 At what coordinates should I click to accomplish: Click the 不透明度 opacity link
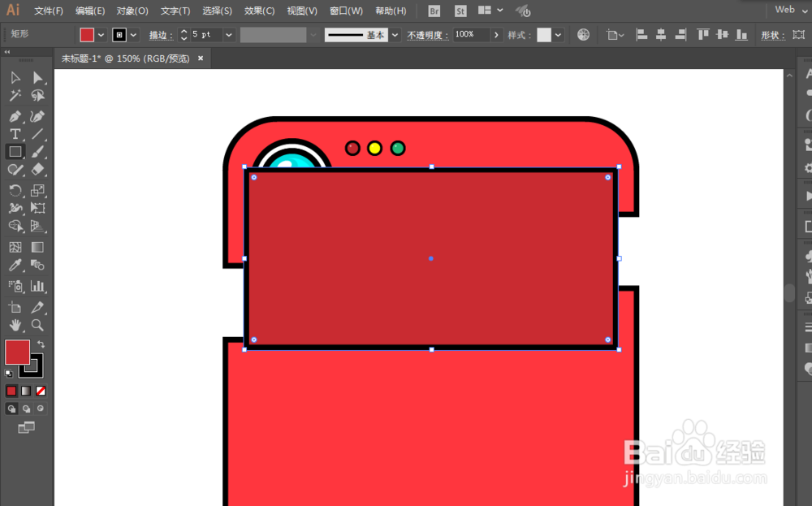[428, 35]
